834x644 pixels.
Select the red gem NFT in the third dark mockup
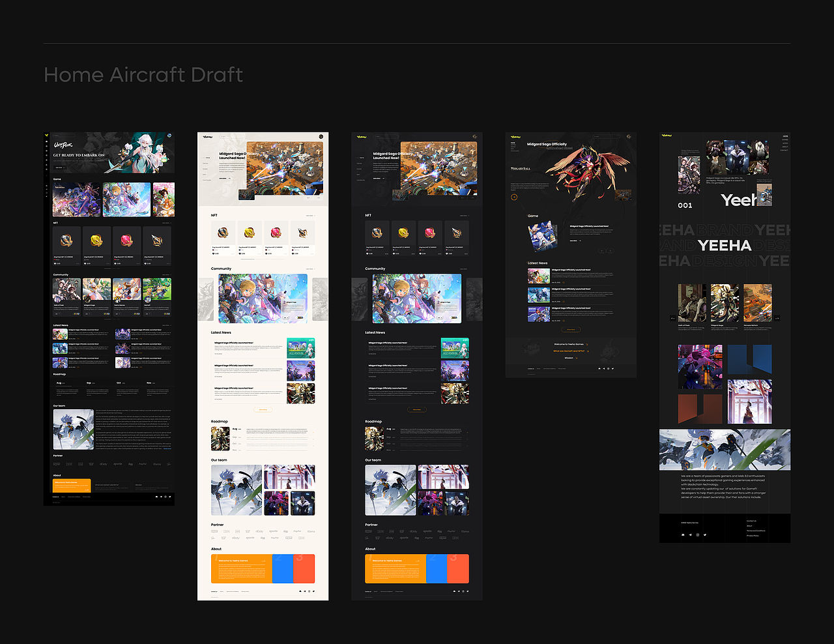[429, 233]
